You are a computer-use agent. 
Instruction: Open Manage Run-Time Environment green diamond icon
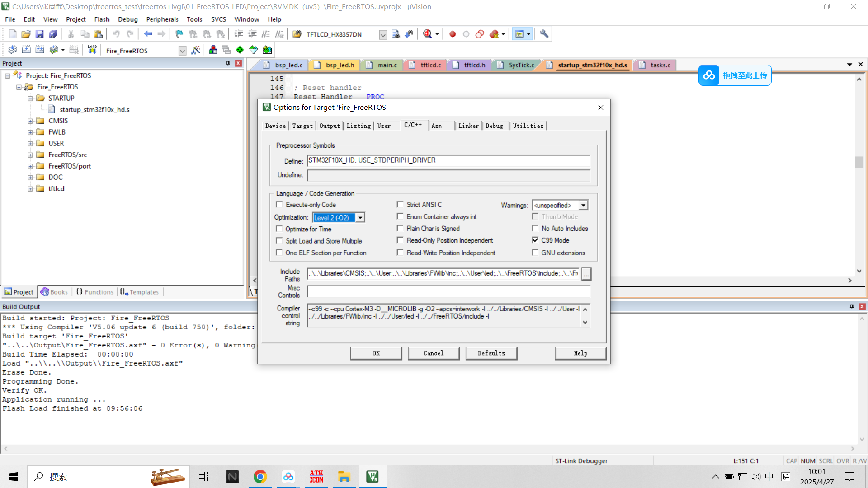tap(240, 50)
